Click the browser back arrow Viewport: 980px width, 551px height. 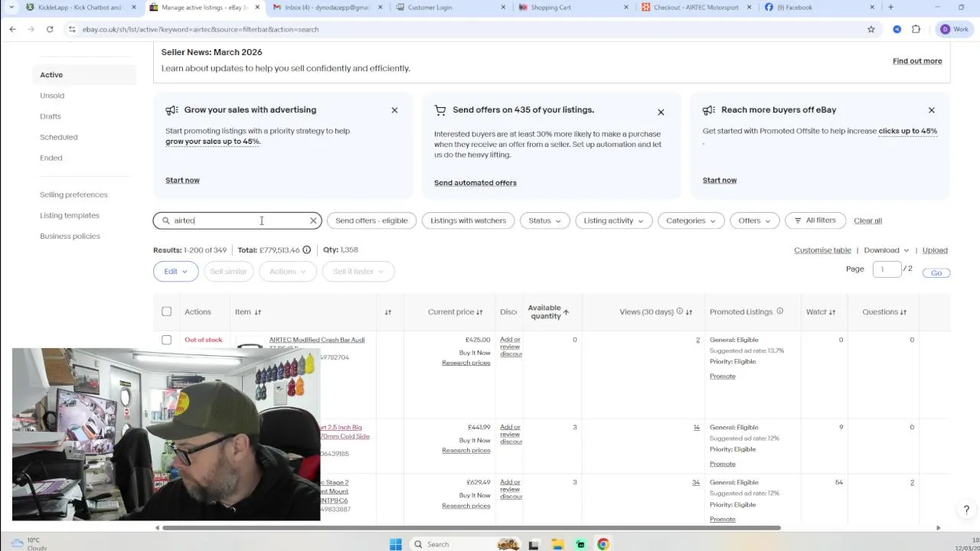pos(12,29)
